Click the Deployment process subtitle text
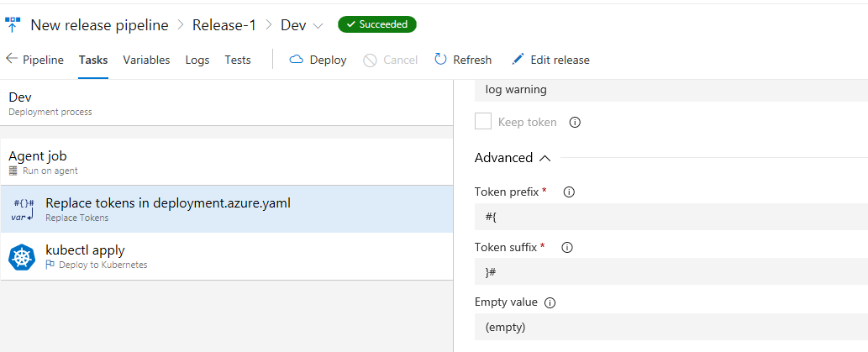Image resolution: width=868 pixels, height=352 pixels. (x=50, y=112)
